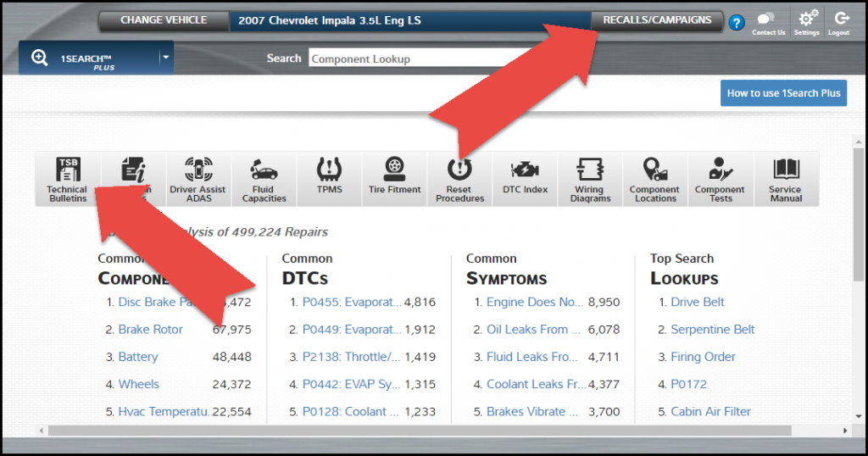Select 2007 Chevrolet Impala vehicle title bar
Screen dimensions: 868x456
pos(409,21)
